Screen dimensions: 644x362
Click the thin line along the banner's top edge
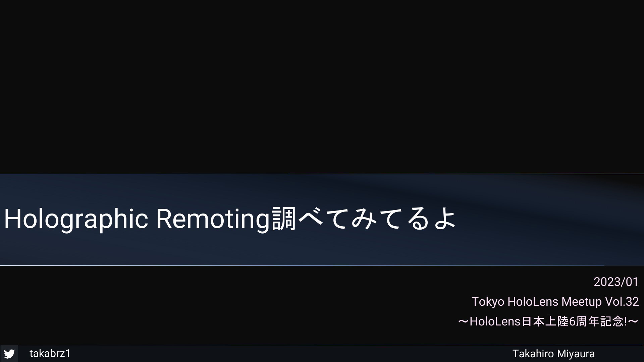(466, 174)
